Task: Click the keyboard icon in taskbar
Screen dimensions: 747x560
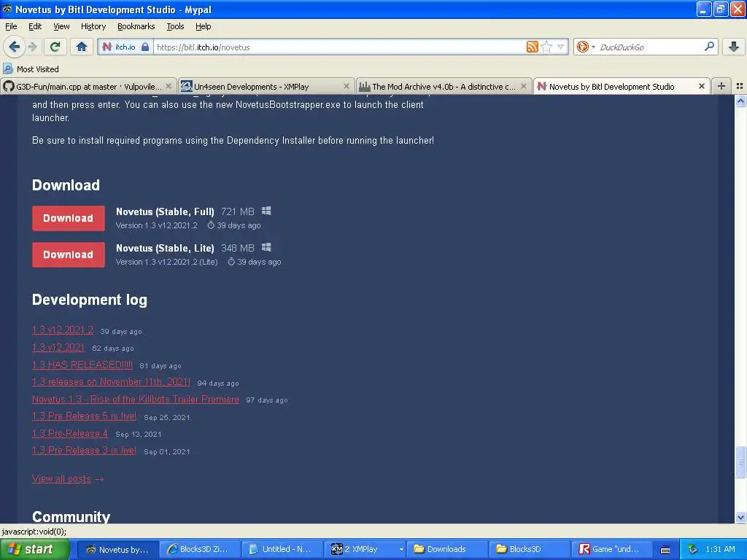Action: (x=665, y=550)
